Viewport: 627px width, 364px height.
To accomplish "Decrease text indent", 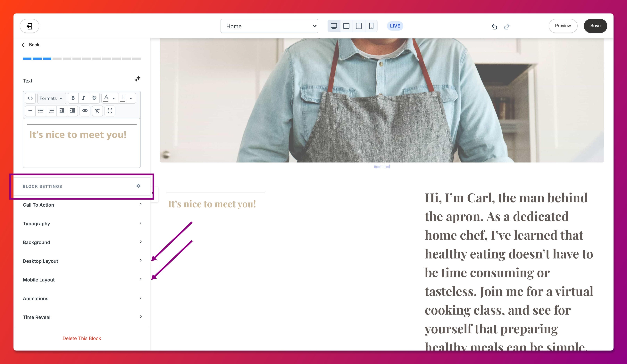I will coord(62,111).
